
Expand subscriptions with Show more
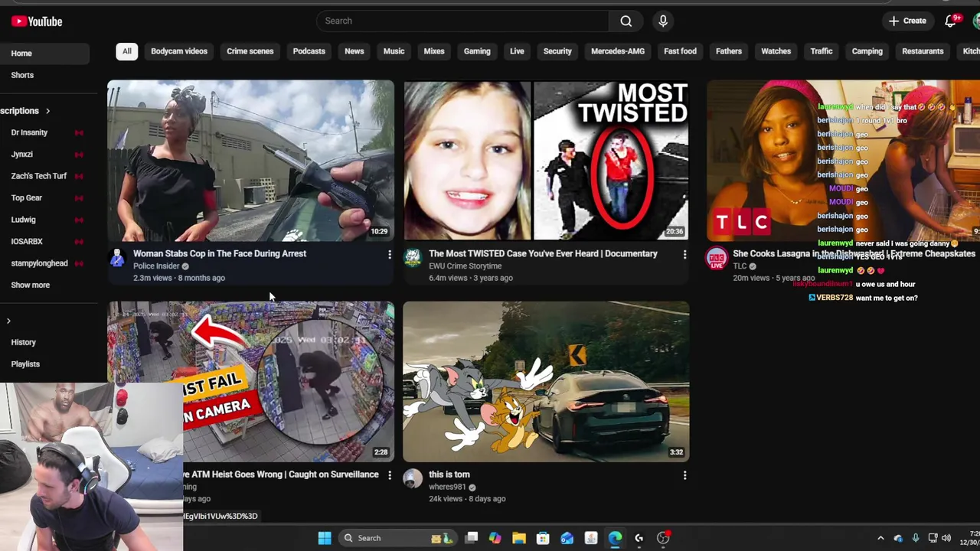pyautogui.click(x=30, y=285)
